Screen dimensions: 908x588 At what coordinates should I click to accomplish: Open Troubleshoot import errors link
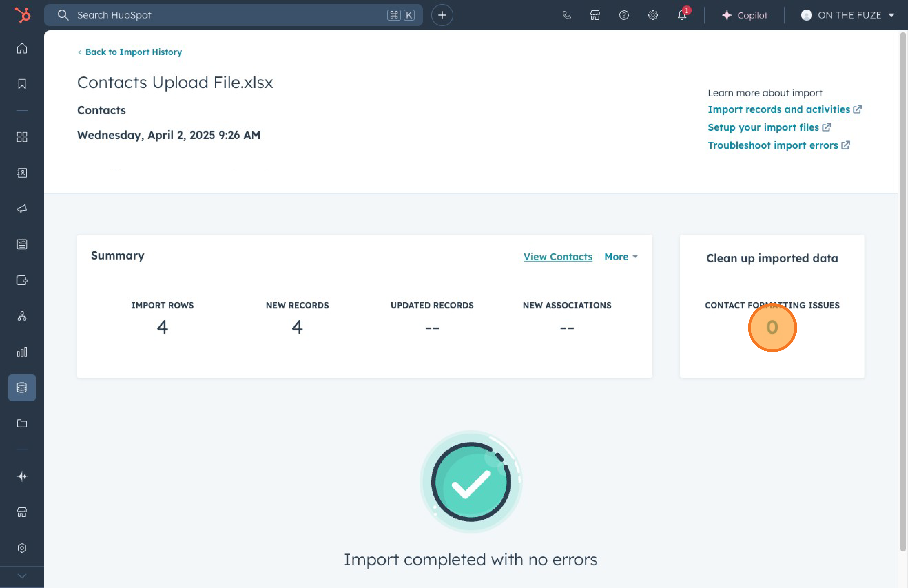(779, 145)
